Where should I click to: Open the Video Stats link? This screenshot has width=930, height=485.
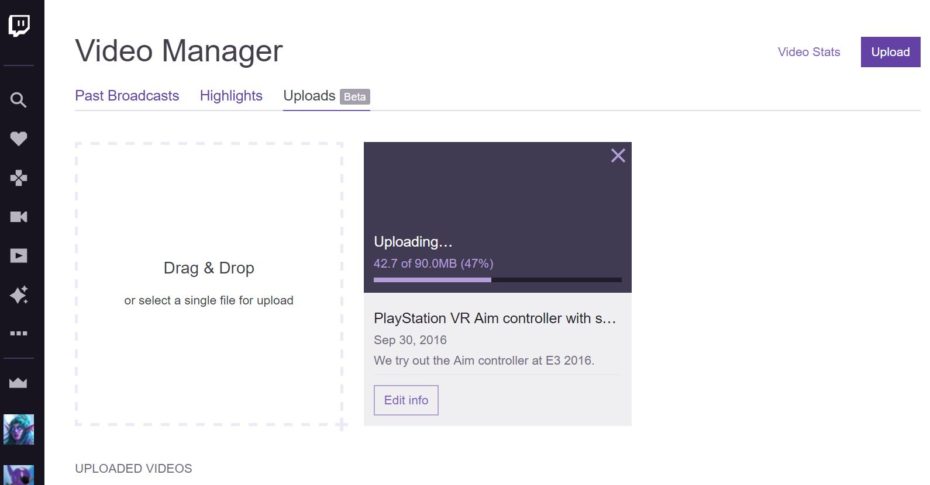[x=809, y=52]
